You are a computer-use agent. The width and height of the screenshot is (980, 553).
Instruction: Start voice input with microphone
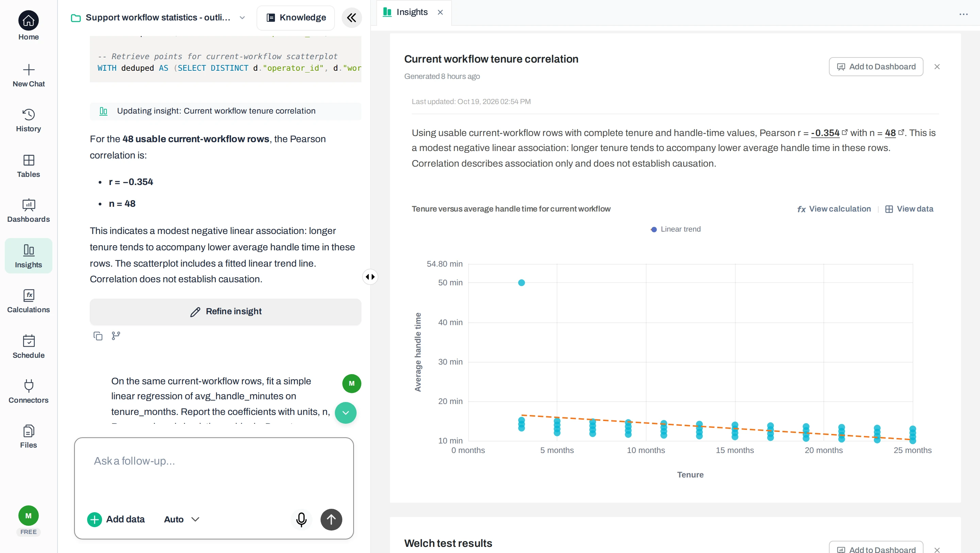(x=301, y=520)
